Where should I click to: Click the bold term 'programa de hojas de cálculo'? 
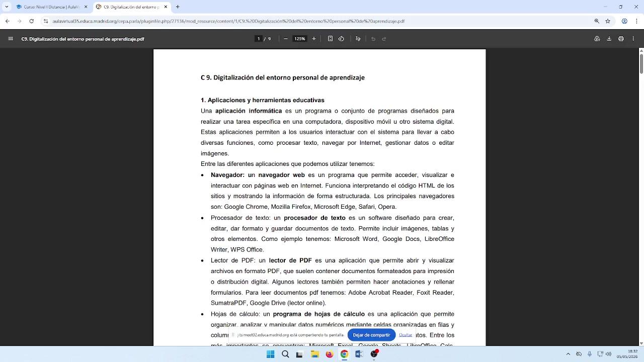pos(319,314)
